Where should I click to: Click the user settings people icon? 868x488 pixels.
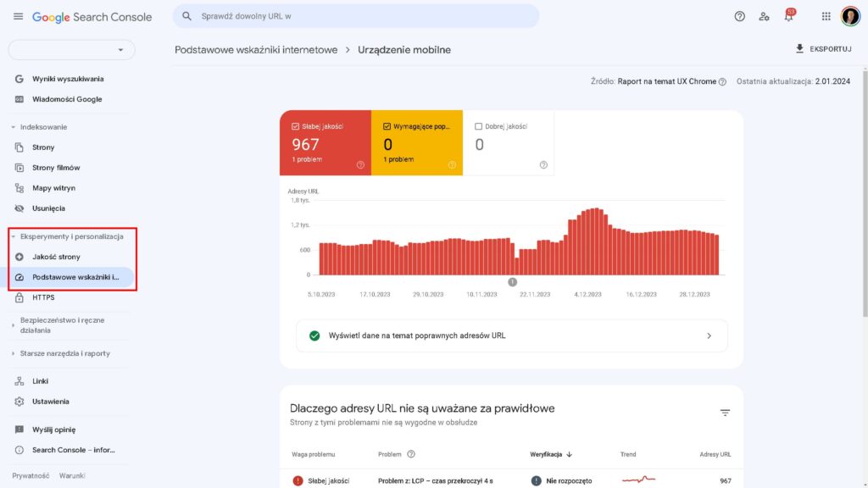[x=764, y=16]
